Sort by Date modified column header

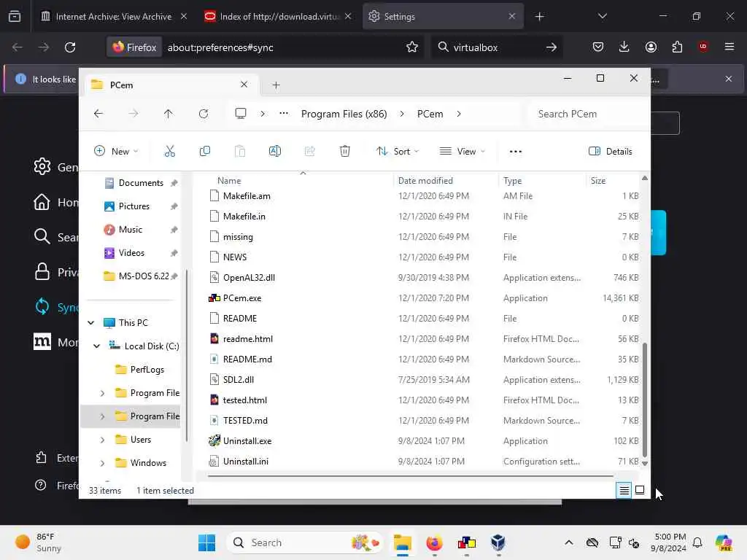pos(425,181)
